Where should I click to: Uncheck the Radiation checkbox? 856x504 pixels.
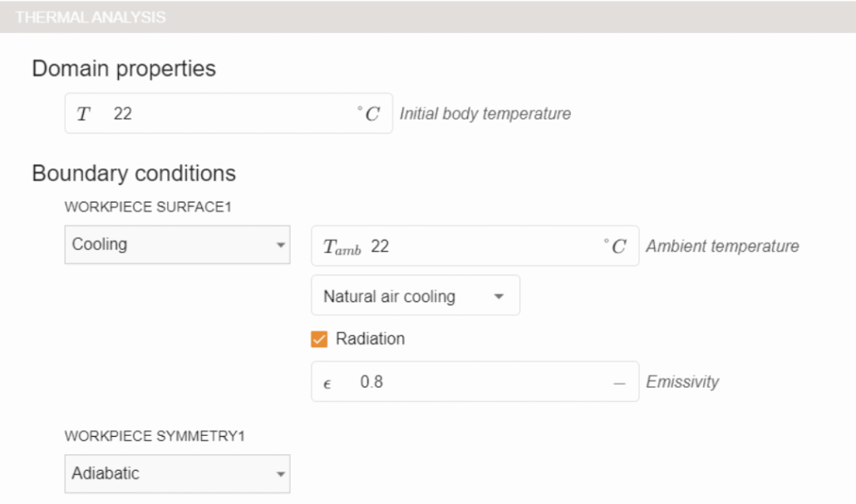319,339
